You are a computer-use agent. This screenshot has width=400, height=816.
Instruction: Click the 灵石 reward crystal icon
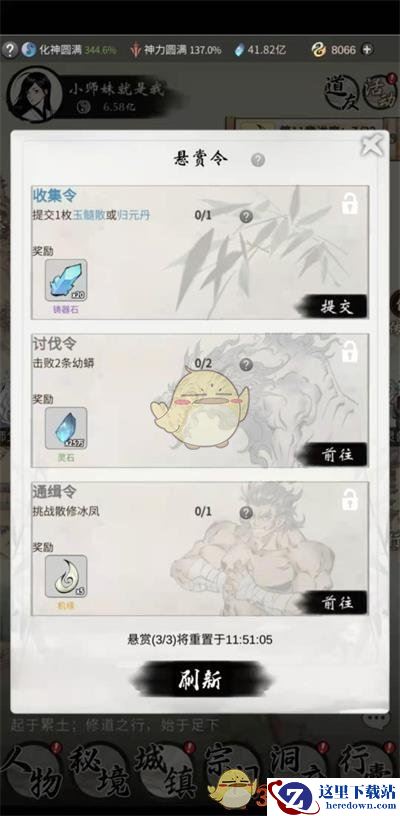(66, 429)
